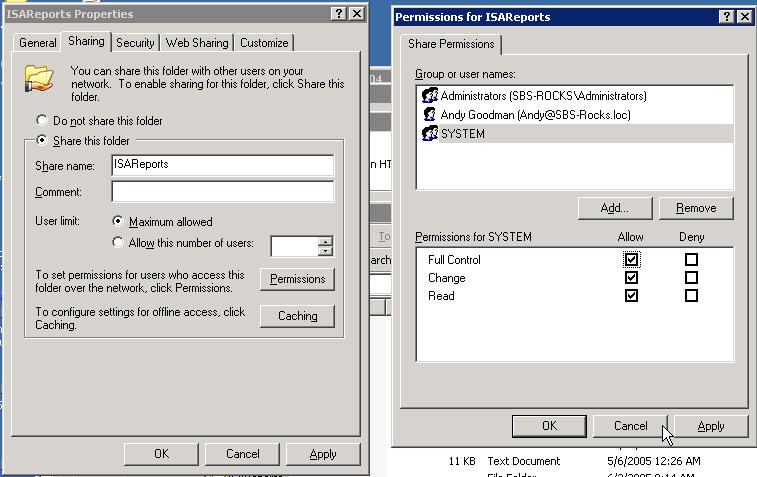This screenshot has width=757, height=477.
Task: Check Deny for Read permission
Action: click(691, 295)
